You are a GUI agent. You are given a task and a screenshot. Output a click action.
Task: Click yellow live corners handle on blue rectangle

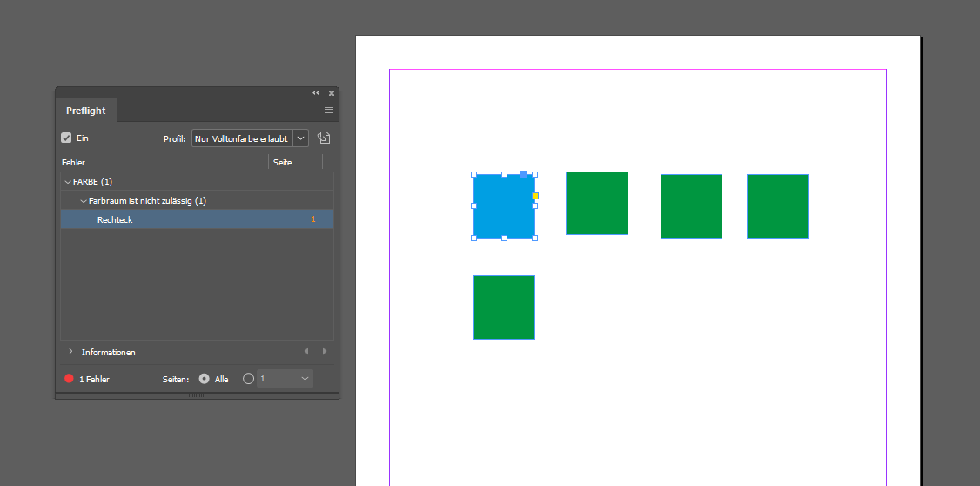pos(535,195)
